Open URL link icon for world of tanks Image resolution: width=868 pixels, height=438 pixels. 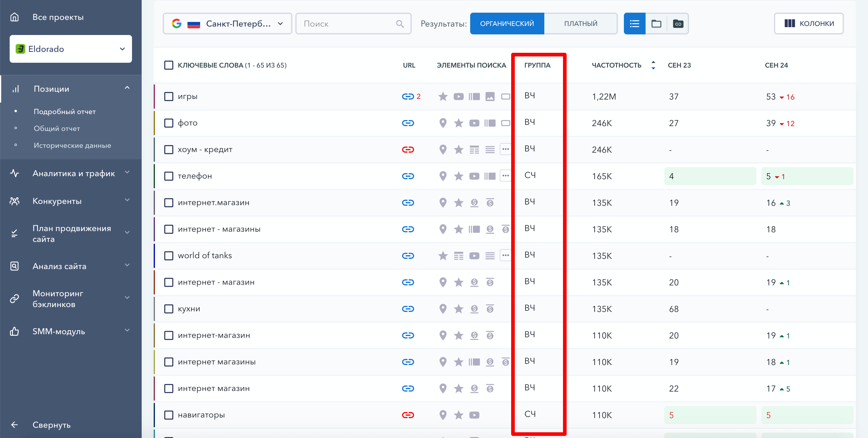click(408, 256)
